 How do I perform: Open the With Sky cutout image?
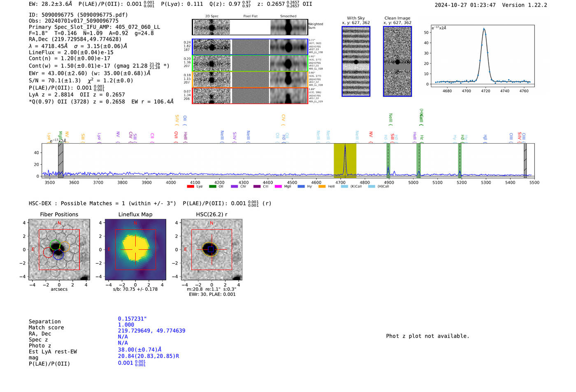click(x=356, y=61)
